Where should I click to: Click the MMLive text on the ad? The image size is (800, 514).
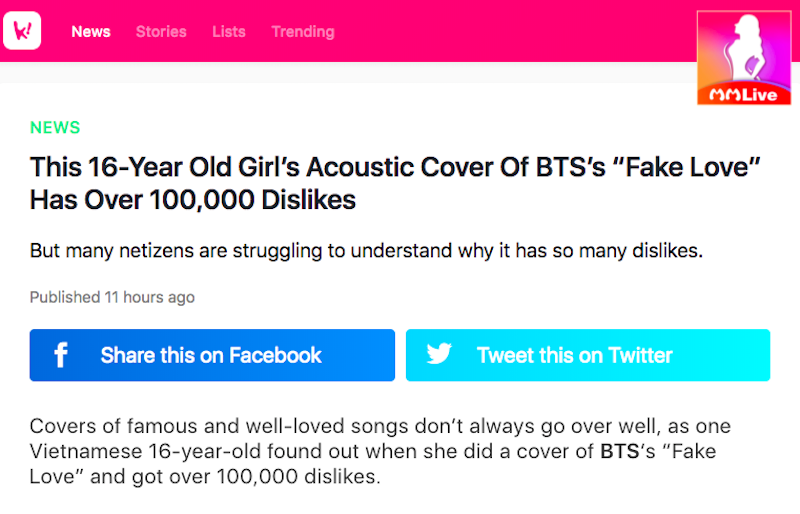[x=743, y=95]
